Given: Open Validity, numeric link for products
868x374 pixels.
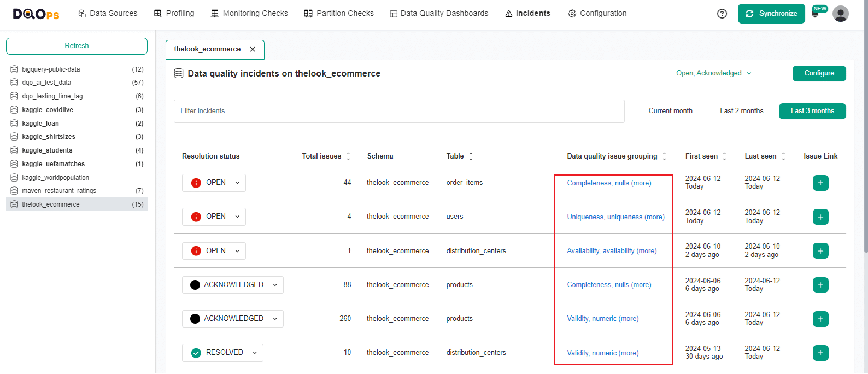Looking at the screenshot, I should pos(603,319).
